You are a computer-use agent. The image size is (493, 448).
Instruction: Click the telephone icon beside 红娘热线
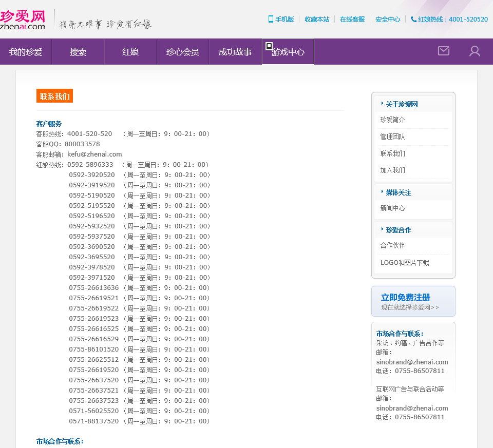point(414,19)
